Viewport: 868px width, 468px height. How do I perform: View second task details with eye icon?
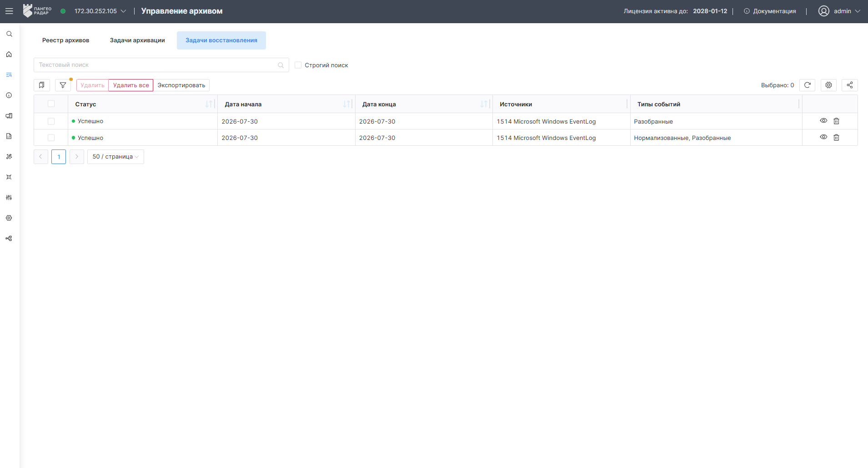tap(823, 137)
